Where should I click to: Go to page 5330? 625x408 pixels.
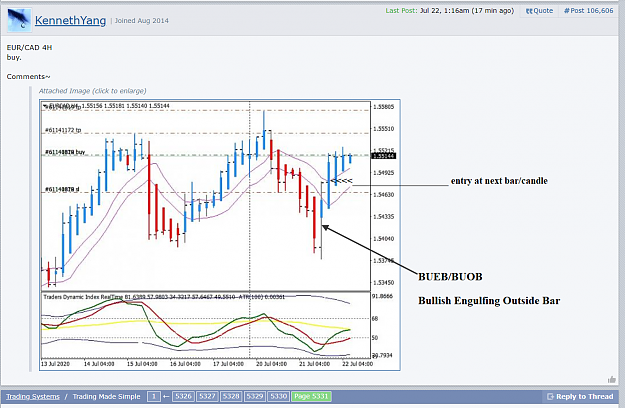[x=278, y=396]
